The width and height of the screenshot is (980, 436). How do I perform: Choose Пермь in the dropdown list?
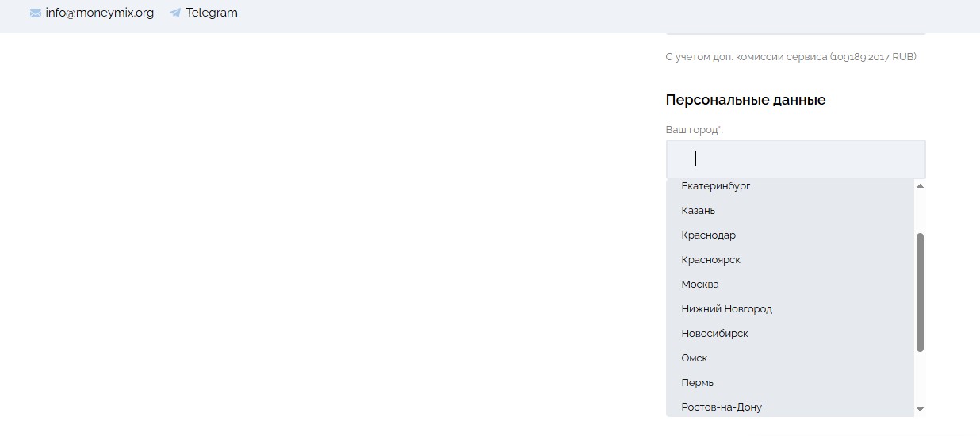click(698, 383)
